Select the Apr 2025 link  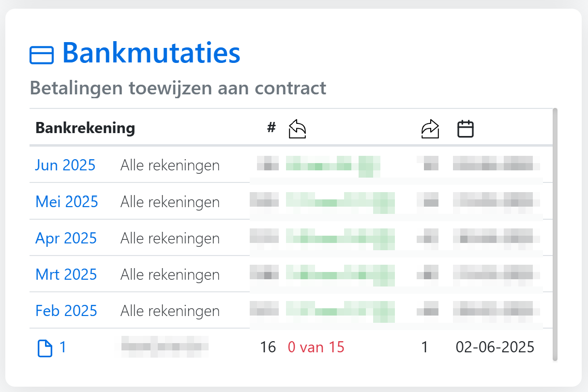click(x=66, y=238)
